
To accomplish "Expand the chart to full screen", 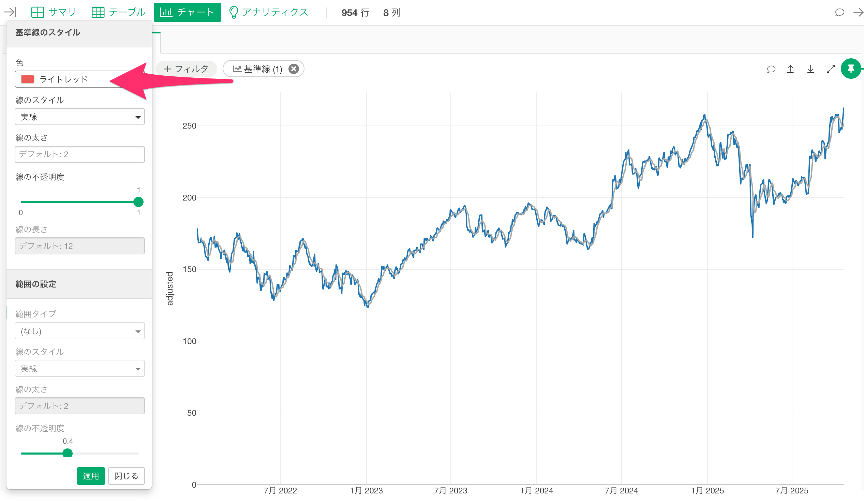I will point(830,69).
